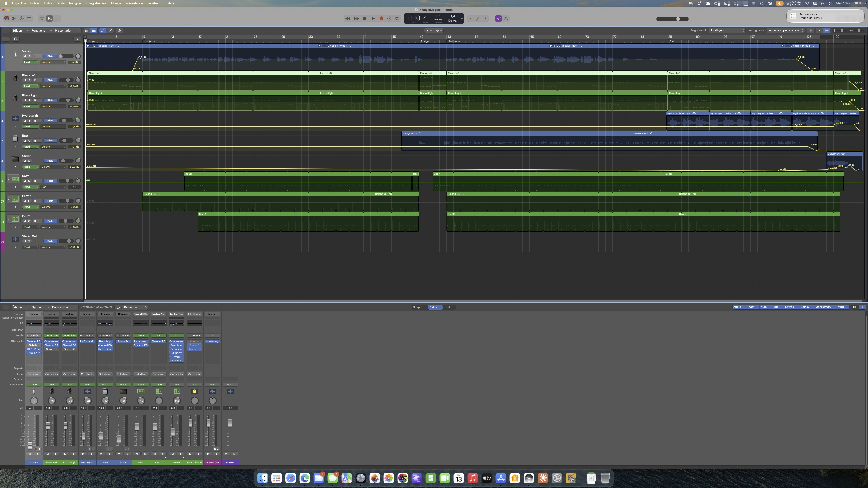
Task: Toggle the Flex show/hide button
Action: (x=111, y=31)
